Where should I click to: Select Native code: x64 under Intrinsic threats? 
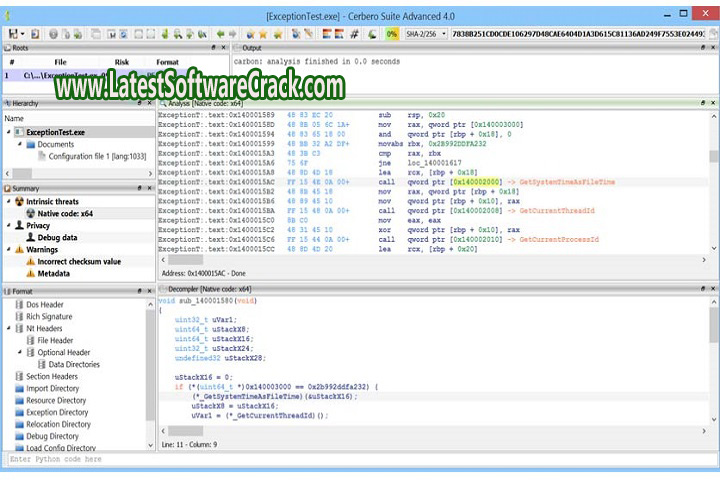click(x=65, y=213)
